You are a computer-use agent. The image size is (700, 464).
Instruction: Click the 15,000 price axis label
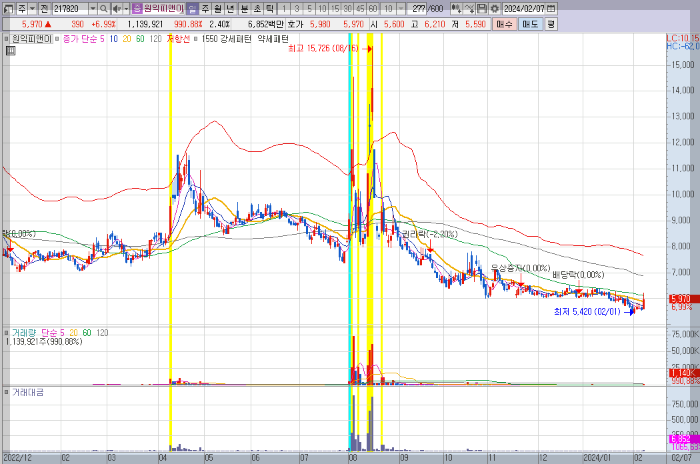click(683, 65)
